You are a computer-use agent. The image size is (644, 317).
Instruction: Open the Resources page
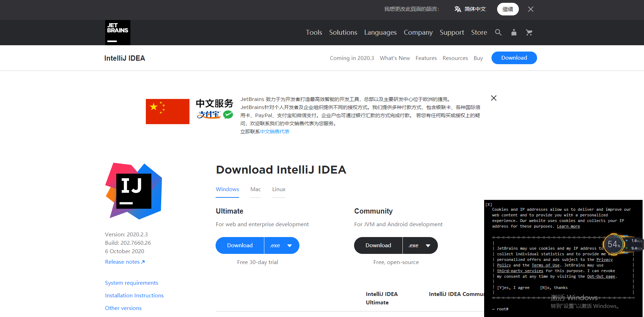[x=455, y=58]
